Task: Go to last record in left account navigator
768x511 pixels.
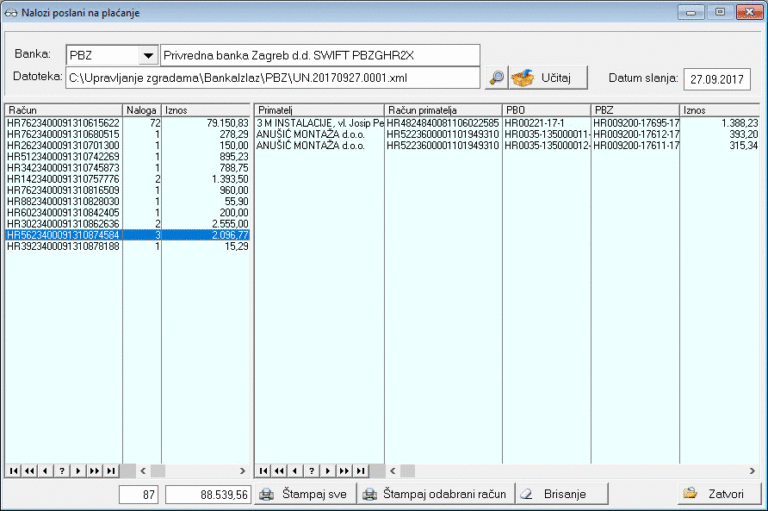Action: (111, 470)
